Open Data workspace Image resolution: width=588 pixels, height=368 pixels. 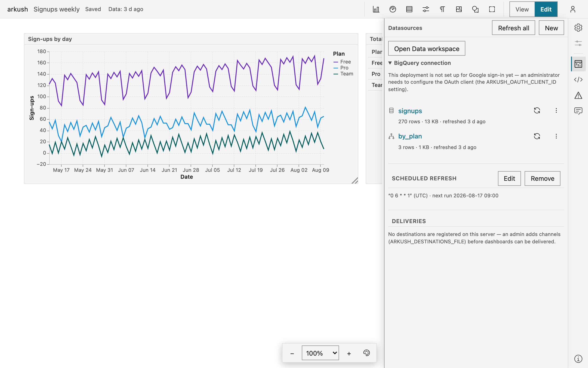(427, 49)
